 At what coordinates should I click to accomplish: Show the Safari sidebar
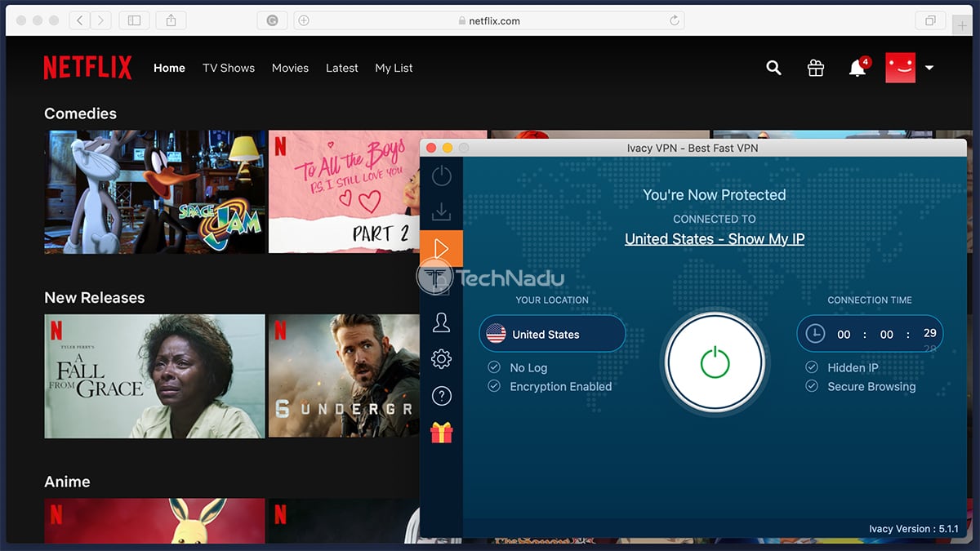135,20
